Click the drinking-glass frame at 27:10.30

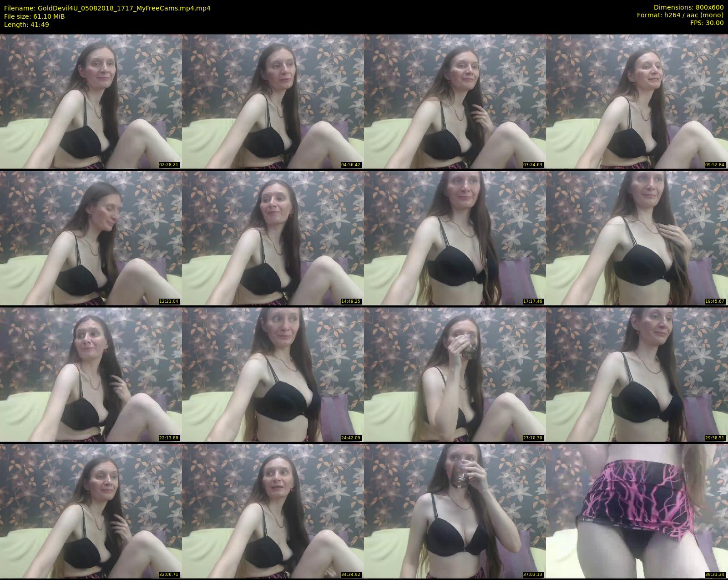coord(455,374)
